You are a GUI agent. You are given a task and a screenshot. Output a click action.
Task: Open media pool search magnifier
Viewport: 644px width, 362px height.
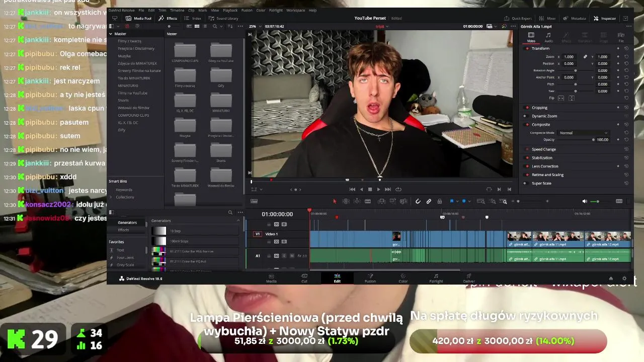tap(215, 26)
